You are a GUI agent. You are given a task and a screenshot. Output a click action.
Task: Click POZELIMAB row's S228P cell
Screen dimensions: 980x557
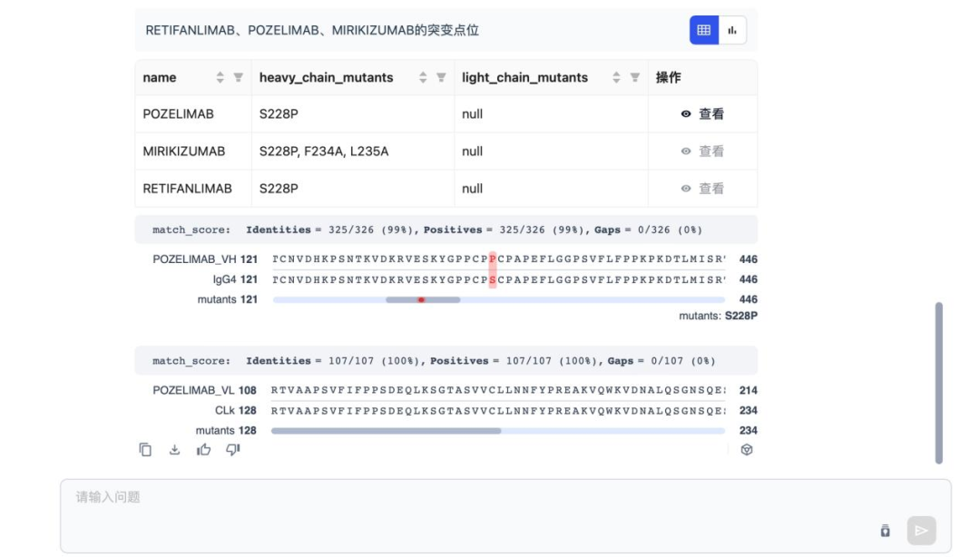(353, 113)
